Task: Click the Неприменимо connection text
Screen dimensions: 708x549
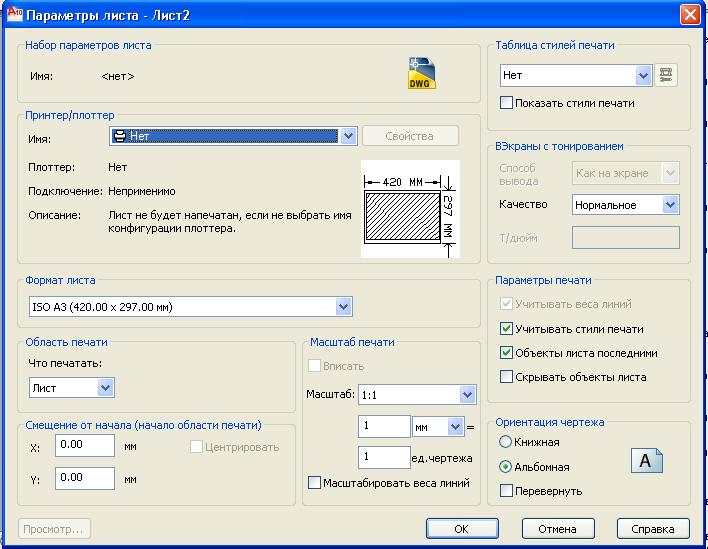Action: click(142, 191)
